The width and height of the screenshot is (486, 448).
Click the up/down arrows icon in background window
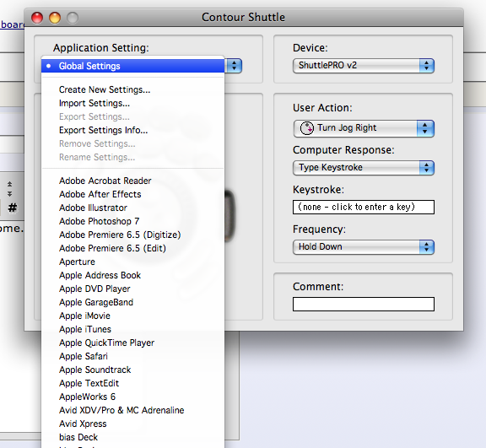pos(10,189)
